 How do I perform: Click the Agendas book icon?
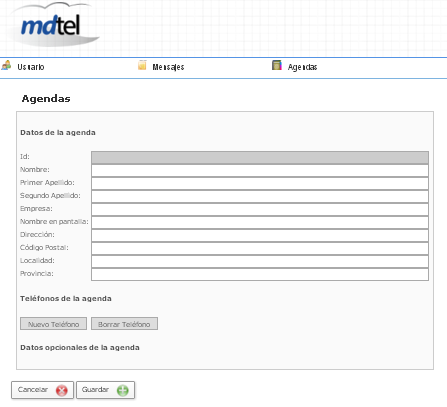[277, 65]
